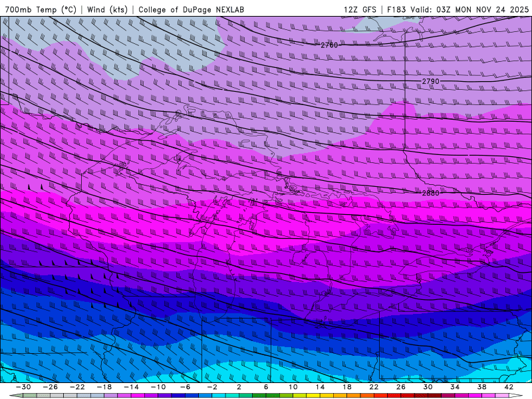Click the '12Z GFS' model run label
The image size is (532, 399).
click(x=360, y=9)
